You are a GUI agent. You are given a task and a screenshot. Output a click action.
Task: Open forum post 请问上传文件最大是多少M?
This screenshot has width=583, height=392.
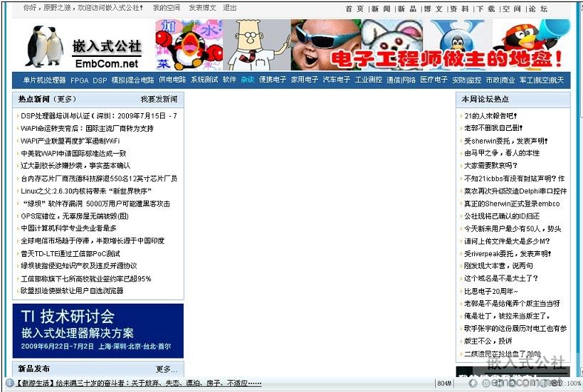pos(507,241)
